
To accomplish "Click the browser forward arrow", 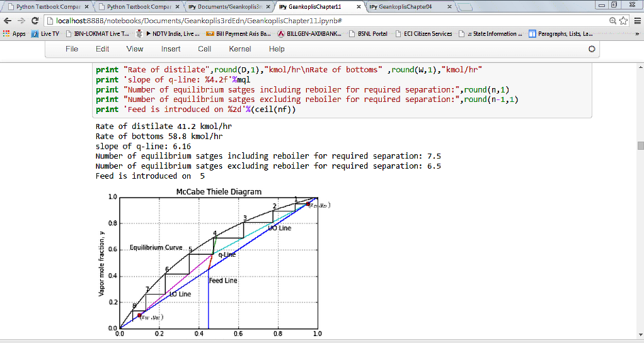I will tap(21, 21).
